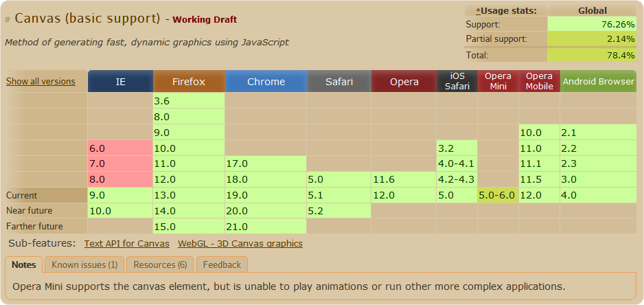
Task: Open the Resources (6) tab
Action: tap(160, 264)
